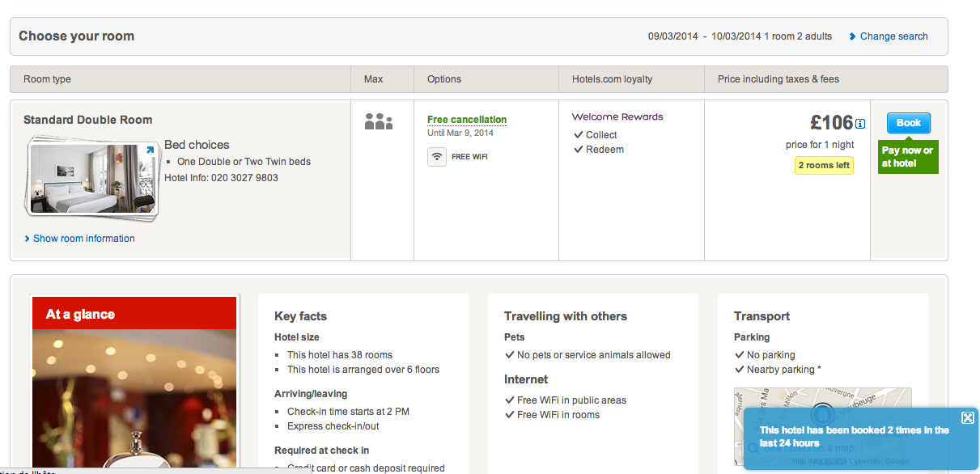Click One Double or Two Twin beds text

[244, 162]
